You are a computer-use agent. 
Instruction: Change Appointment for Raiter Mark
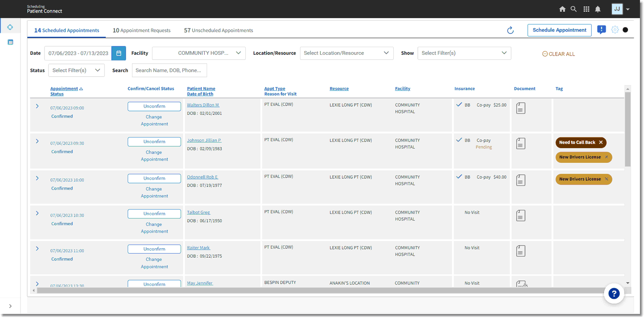point(154,263)
